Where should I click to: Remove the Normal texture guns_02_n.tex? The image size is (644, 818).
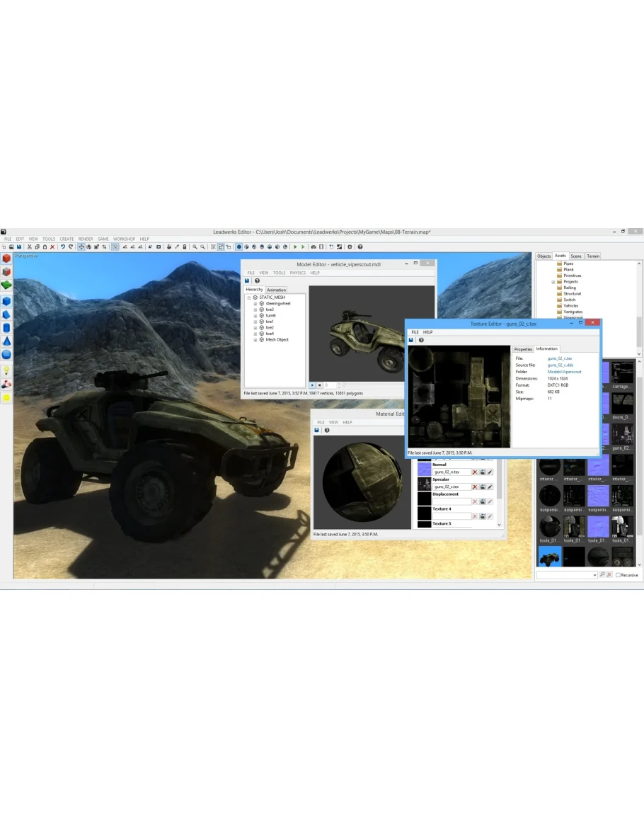pyautogui.click(x=475, y=472)
